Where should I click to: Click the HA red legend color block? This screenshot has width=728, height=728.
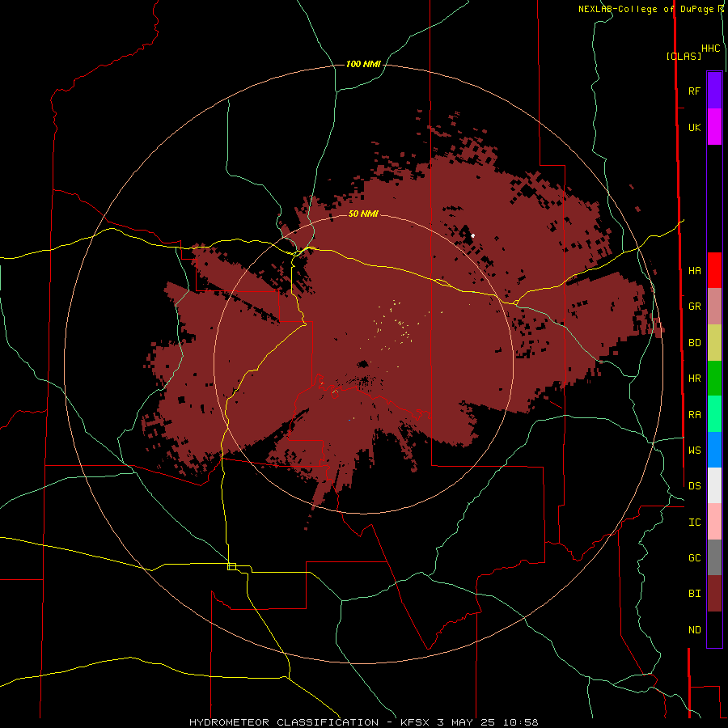click(x=714, y=270)
